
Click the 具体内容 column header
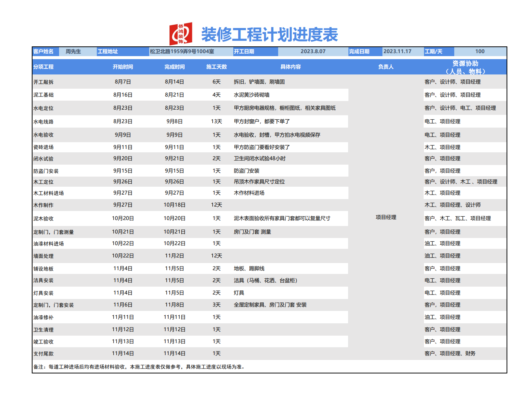pyautogui.click(x=290, y=67)
